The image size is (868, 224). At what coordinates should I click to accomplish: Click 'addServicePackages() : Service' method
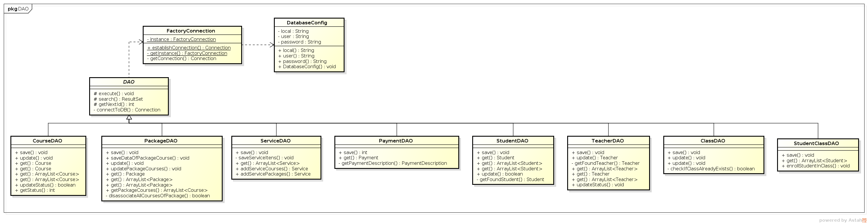[x=273, y=174]
